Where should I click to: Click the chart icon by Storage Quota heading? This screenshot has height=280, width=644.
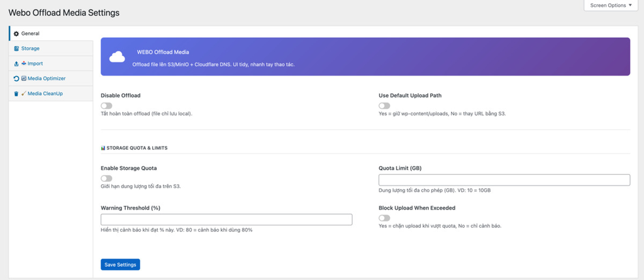point(103,148)
